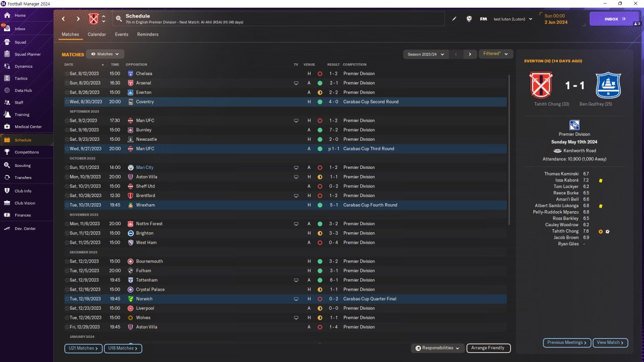Image resolution: width=644 pixels, height=362 pixels.
Task: Open the Home sidebar icon
Action: (7, 16)
